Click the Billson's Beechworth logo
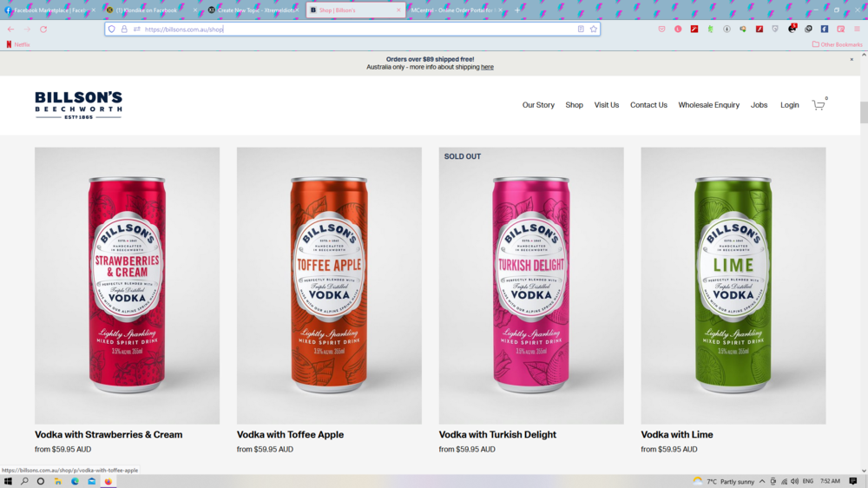 (x=78, y=105)
